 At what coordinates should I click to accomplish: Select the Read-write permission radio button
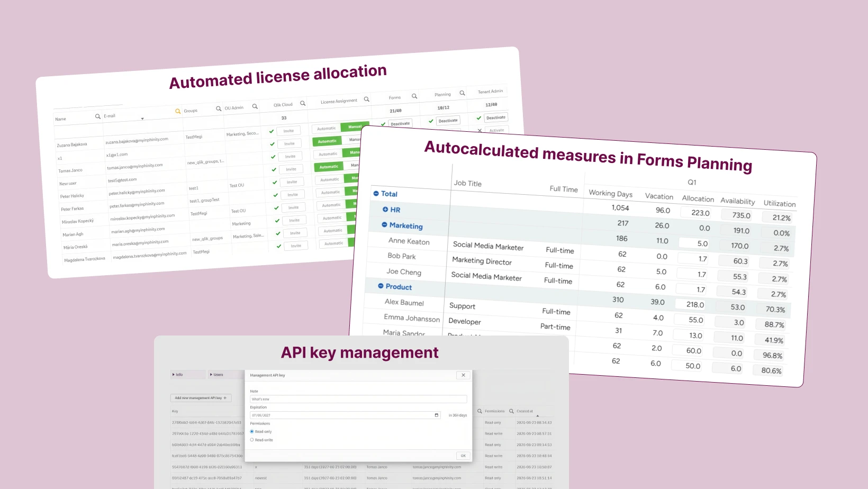(x=252, y=440)
